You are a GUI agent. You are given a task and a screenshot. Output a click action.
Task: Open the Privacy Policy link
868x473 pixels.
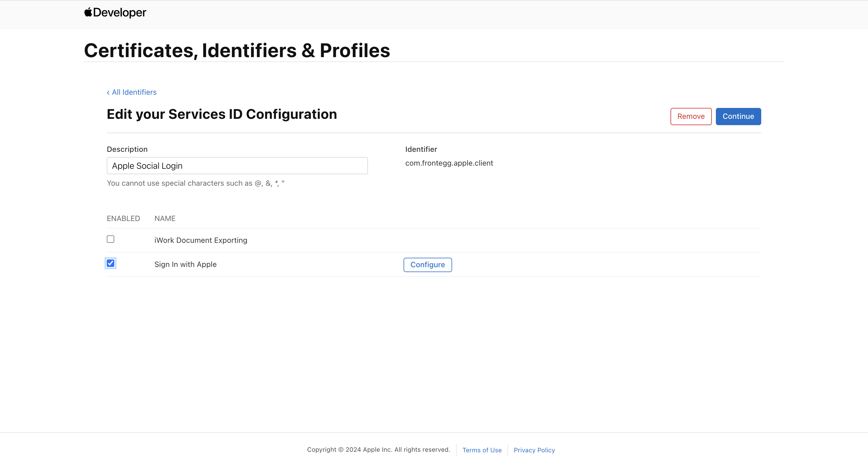pos(534,450)
